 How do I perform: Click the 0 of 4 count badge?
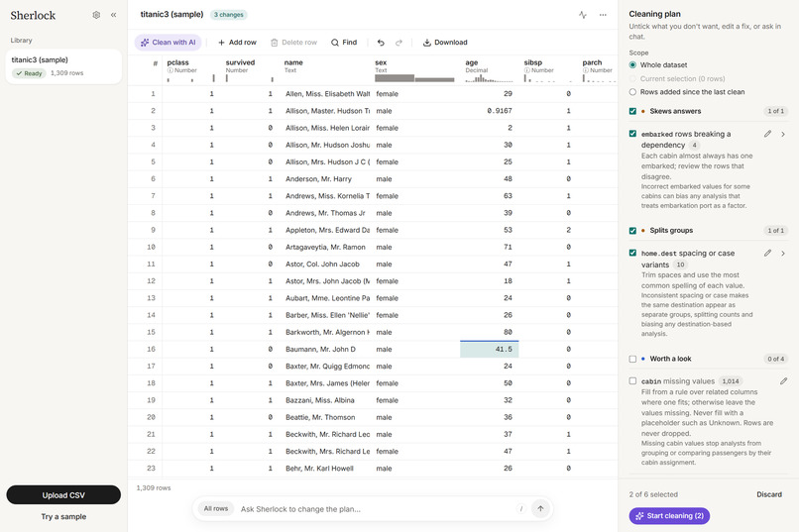[775, 359]
